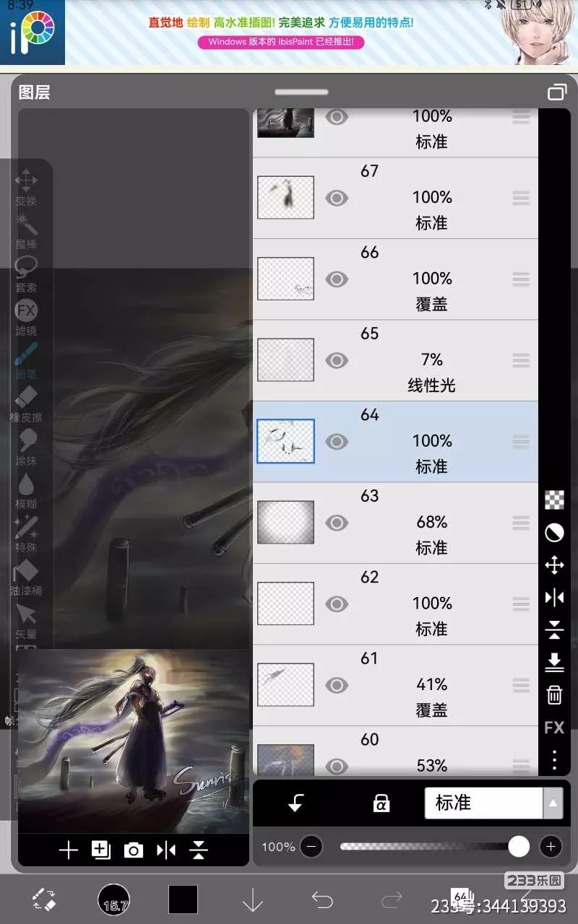The height and width of the screenshot is (924, 578).
Task: Select layer 63 68% row
Action: [395, 523]
